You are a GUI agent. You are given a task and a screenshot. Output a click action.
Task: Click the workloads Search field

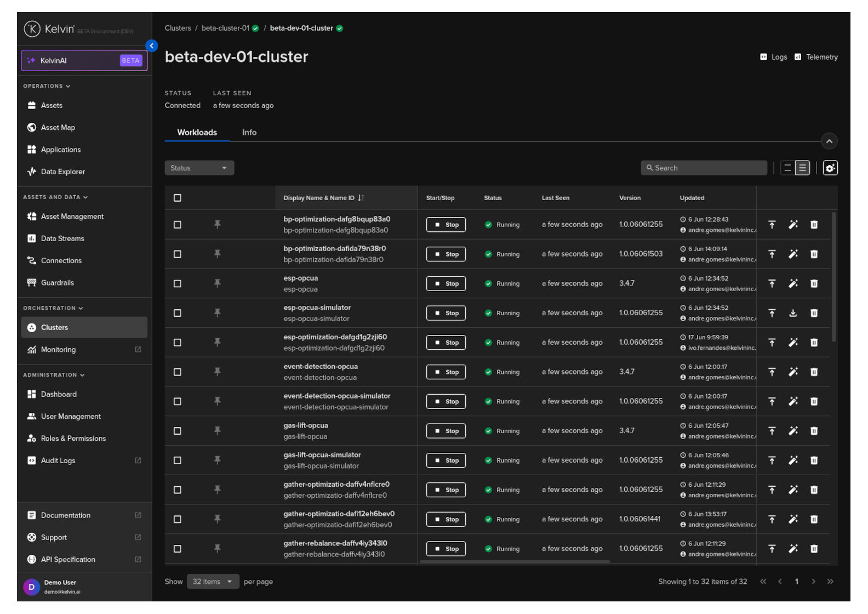704,168
